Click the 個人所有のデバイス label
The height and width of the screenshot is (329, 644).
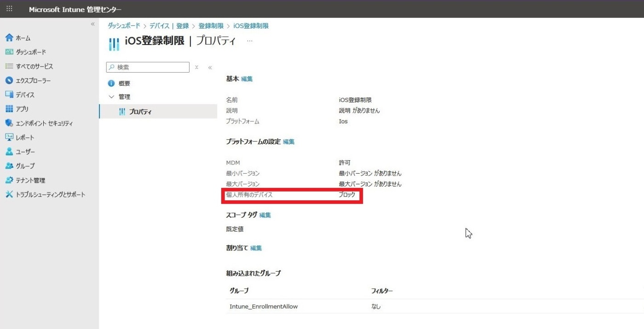pos(249,194)
